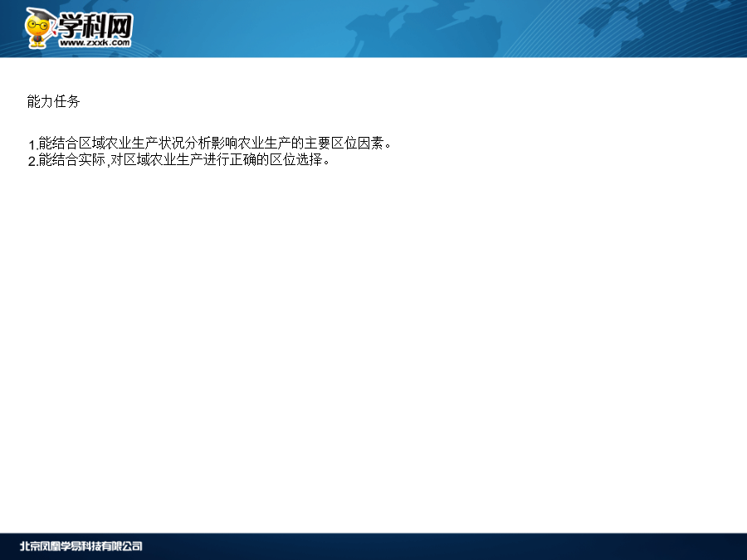
Task: Click the 学科网 mascot logo icon
Action: coord(40,28)
